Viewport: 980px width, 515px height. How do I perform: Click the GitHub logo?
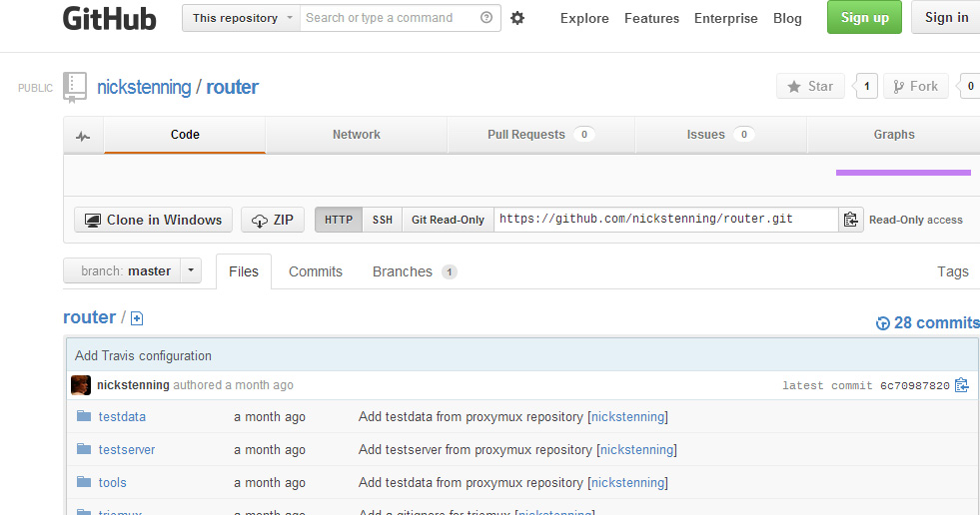tap(109, 18)
